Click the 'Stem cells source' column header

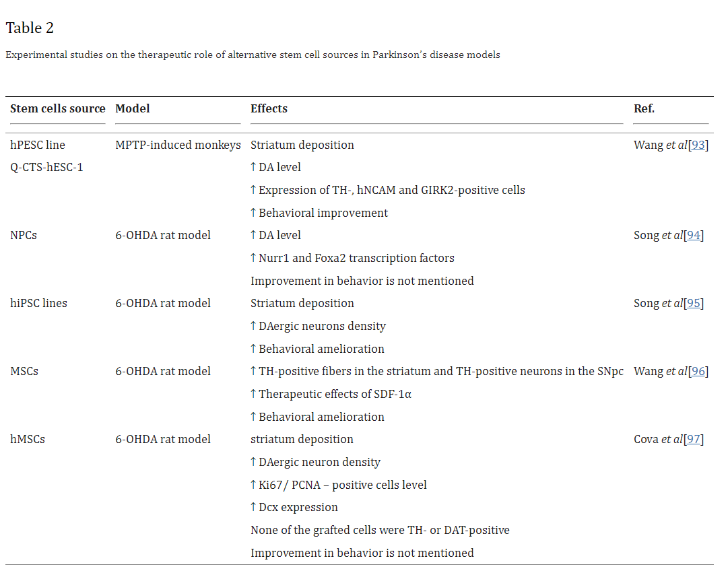tap(58, 108)
